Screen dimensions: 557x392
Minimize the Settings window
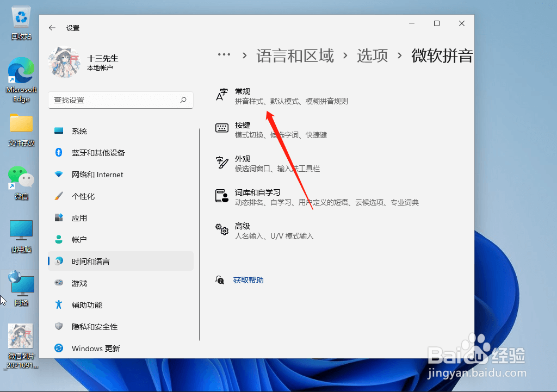(x=412, y=23)
